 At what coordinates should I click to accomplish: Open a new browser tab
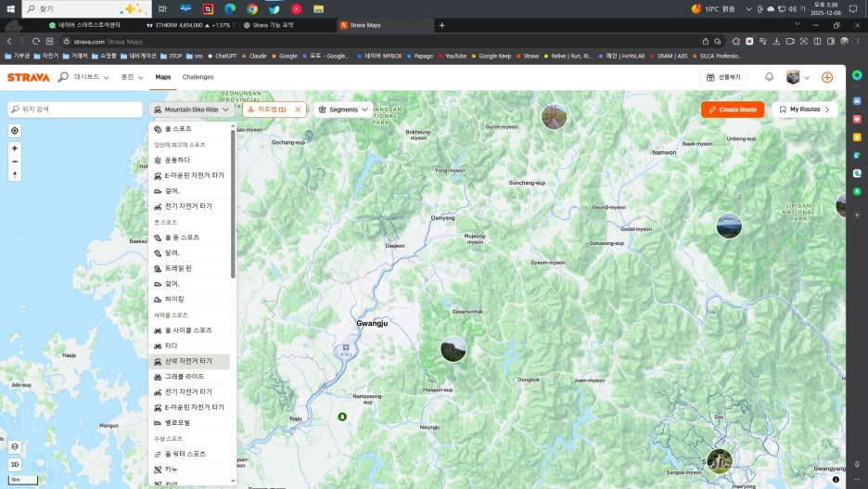pos(441,25)
